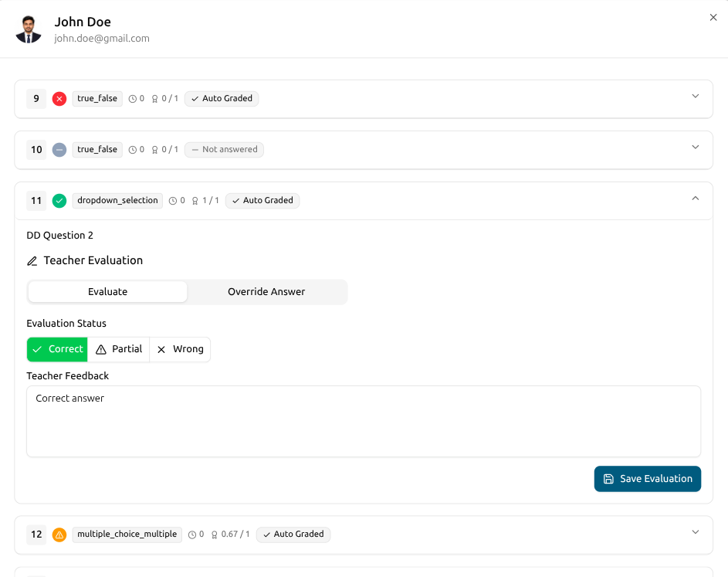Click the clock time icon on question 9
Image resolution: width=728 pixels, height=577 pixels.
coord(132,99)
